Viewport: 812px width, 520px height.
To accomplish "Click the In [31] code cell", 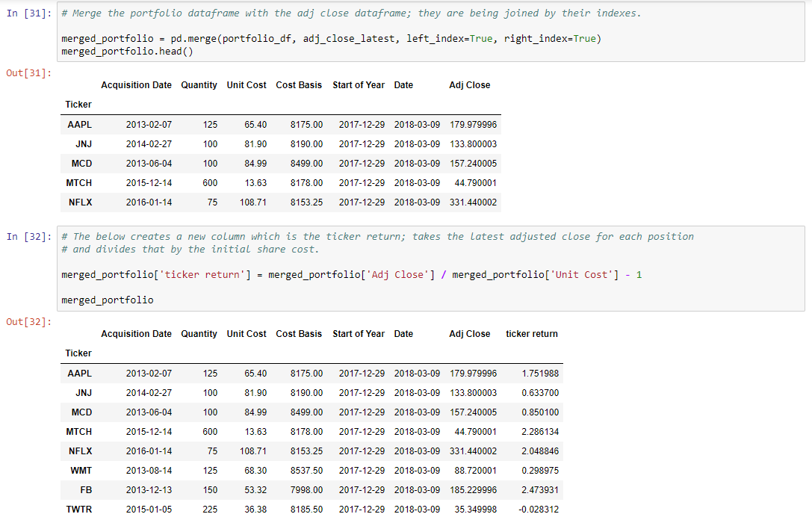I will pos(431,32).
